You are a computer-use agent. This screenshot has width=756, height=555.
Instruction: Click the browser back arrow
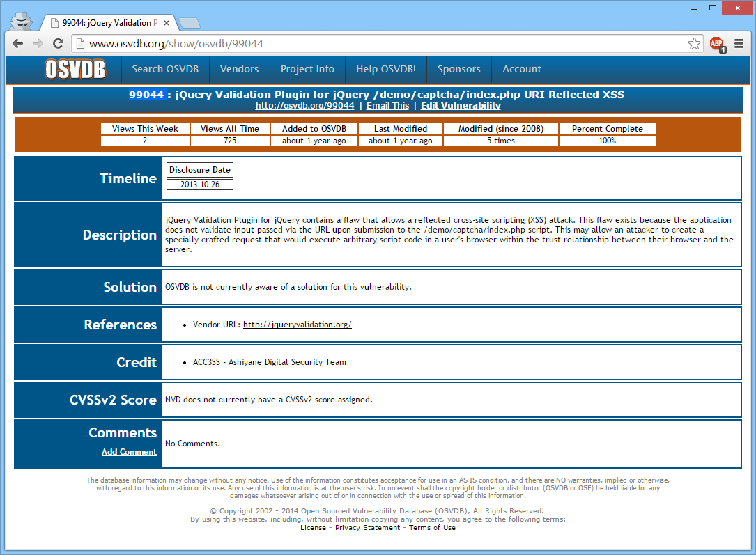tap(18, 43)
